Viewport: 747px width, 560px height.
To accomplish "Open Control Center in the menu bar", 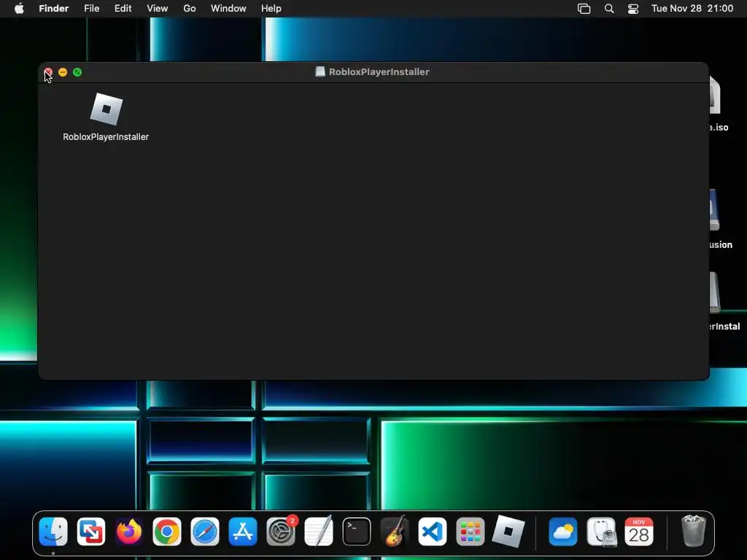I will coord(633,9).
